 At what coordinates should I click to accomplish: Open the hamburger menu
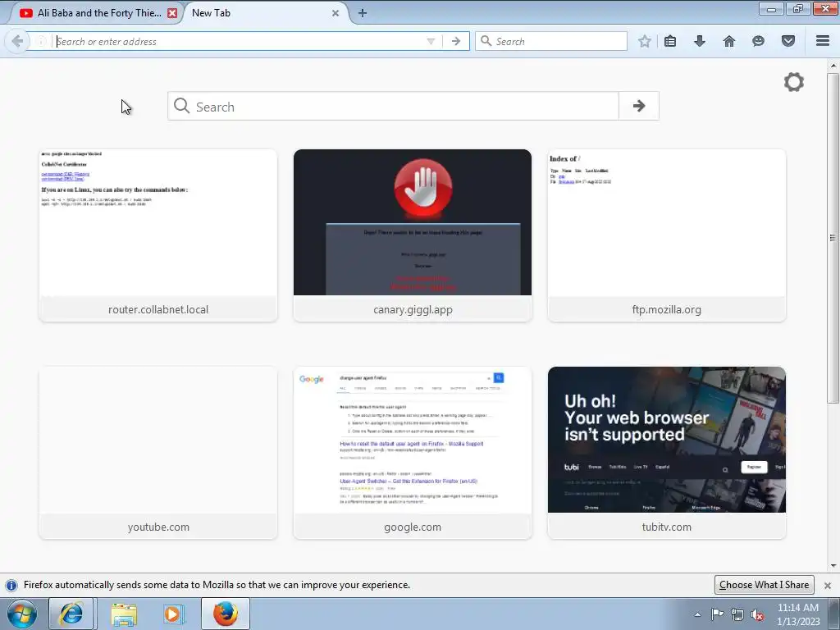[823, 41]
